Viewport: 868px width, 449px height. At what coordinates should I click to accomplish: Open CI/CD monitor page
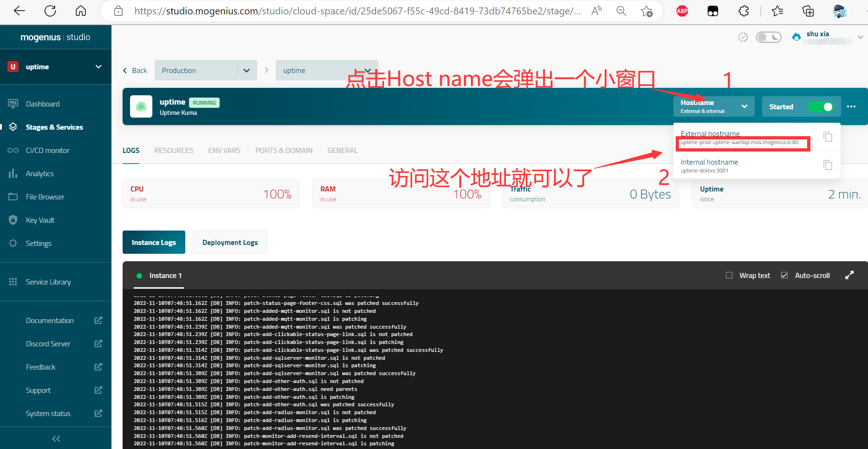47,150
